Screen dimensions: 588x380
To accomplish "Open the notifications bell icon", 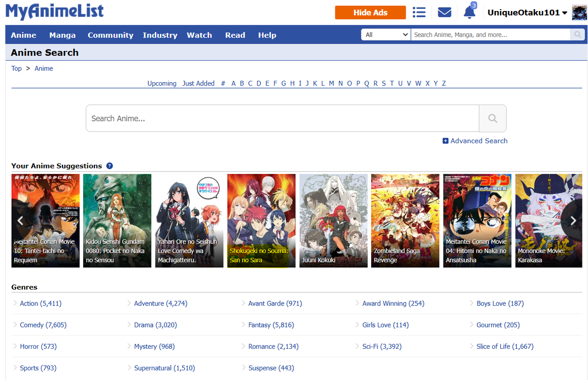I will [469, 12].
